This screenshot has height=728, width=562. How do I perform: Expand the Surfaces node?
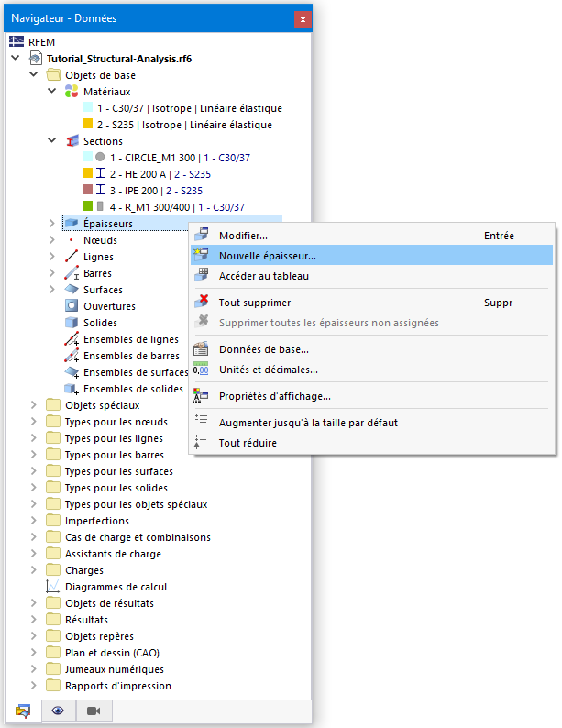52,289
